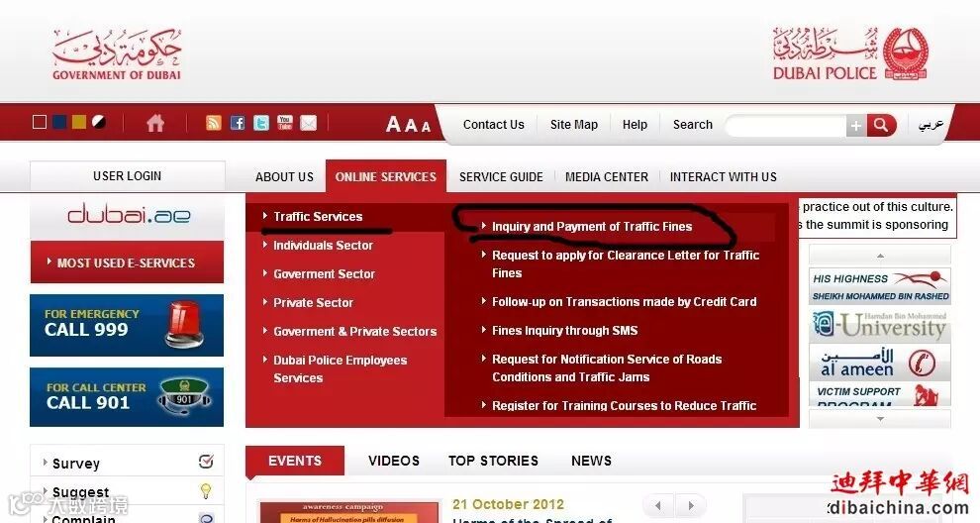Switch to the NEWS tab
Screen dimensions: 980x523
pyautogui.click(x=591, y=461)
